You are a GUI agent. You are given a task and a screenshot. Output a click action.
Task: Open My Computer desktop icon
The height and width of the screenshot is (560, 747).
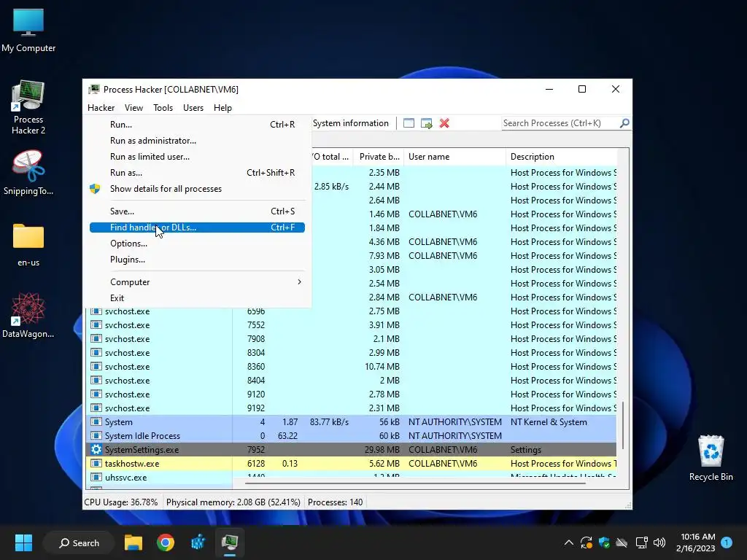[x=28, y=29]
